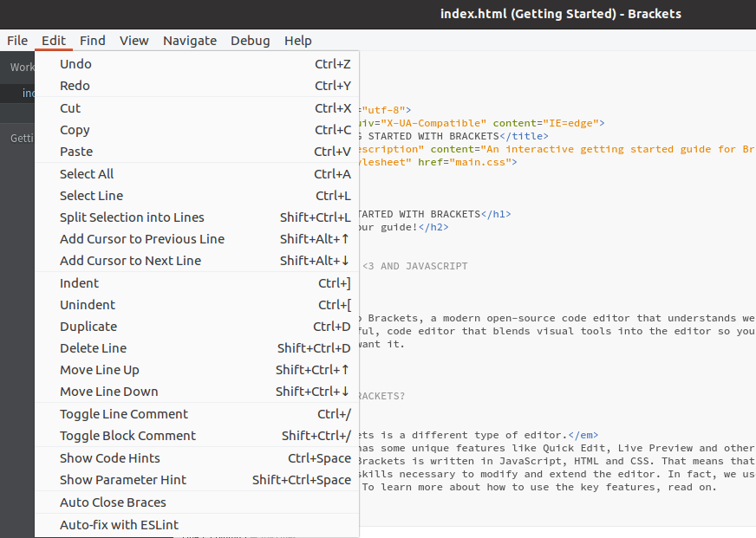Open the Debug menu

pyautogui.click(x=251, y=41)
